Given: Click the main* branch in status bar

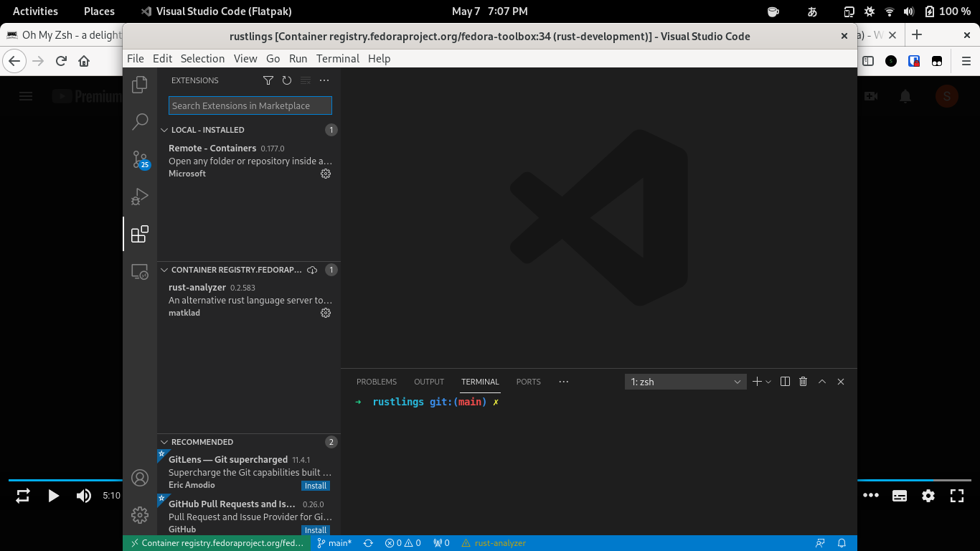Looking at the screenshot, I should pos(335,543).
